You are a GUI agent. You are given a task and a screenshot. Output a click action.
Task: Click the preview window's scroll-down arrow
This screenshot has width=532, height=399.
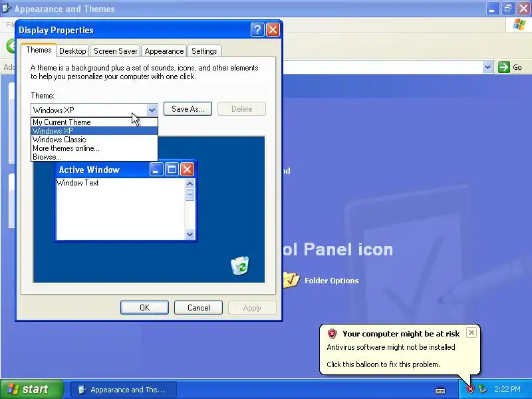(190, 234)
